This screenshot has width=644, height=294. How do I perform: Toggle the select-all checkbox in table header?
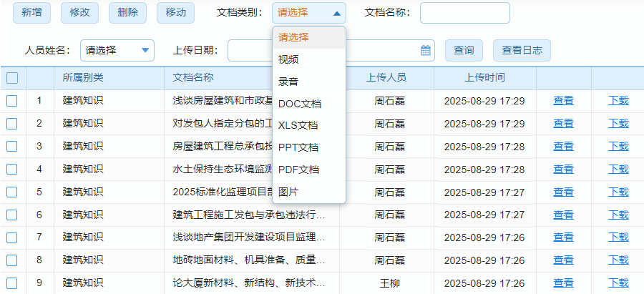[12, 78]
